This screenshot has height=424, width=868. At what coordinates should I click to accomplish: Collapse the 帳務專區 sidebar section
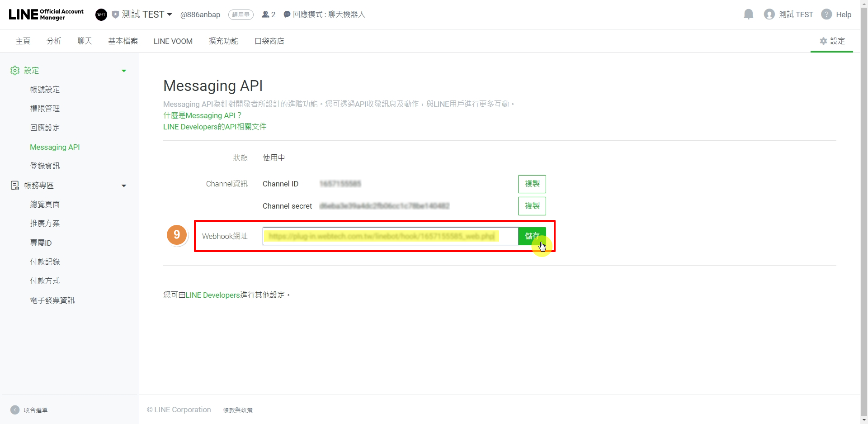124,186
